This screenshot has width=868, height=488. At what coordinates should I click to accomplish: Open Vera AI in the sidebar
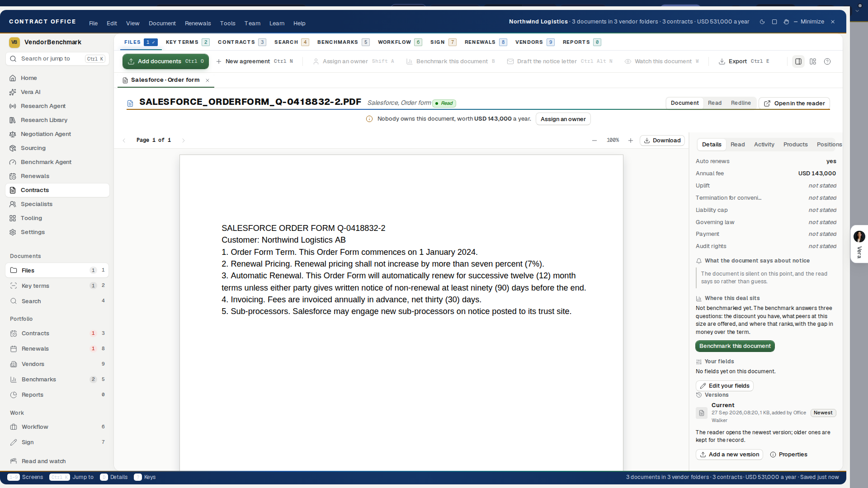[57, 92]
